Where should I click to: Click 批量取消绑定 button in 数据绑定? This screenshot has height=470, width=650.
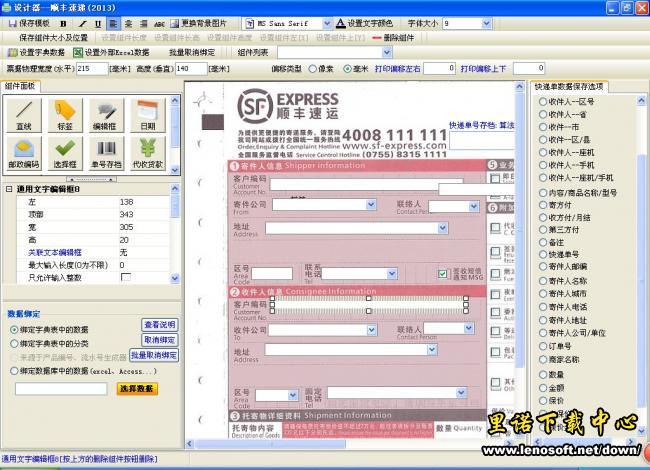pyautogui.click(x=154, y=356)
